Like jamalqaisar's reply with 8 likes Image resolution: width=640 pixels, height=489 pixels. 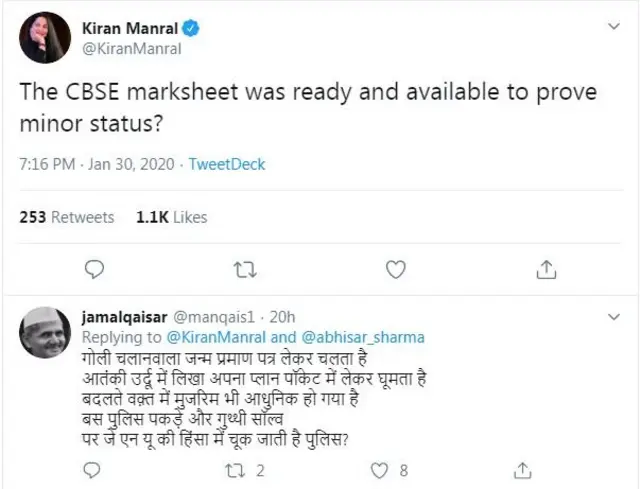[x=379, y=470]
